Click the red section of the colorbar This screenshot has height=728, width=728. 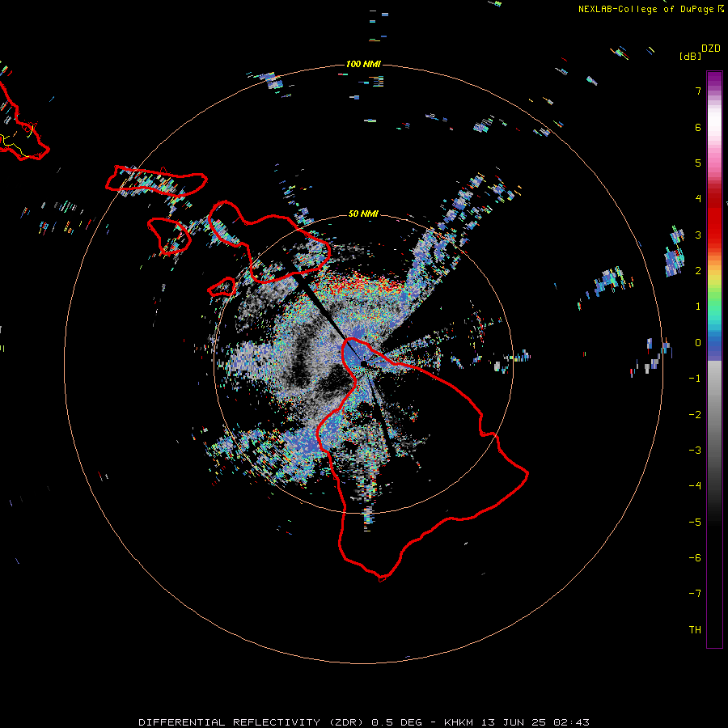pyautogui.click(x=714, y=218)
